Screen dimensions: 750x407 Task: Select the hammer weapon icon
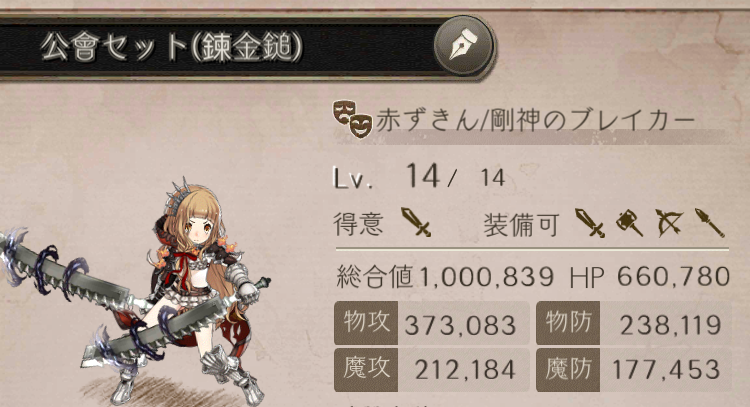click(x=629, y=222)
